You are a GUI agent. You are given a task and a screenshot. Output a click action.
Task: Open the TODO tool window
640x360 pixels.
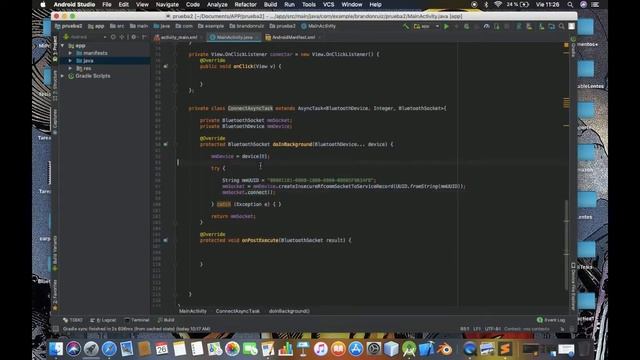[73, 320]
